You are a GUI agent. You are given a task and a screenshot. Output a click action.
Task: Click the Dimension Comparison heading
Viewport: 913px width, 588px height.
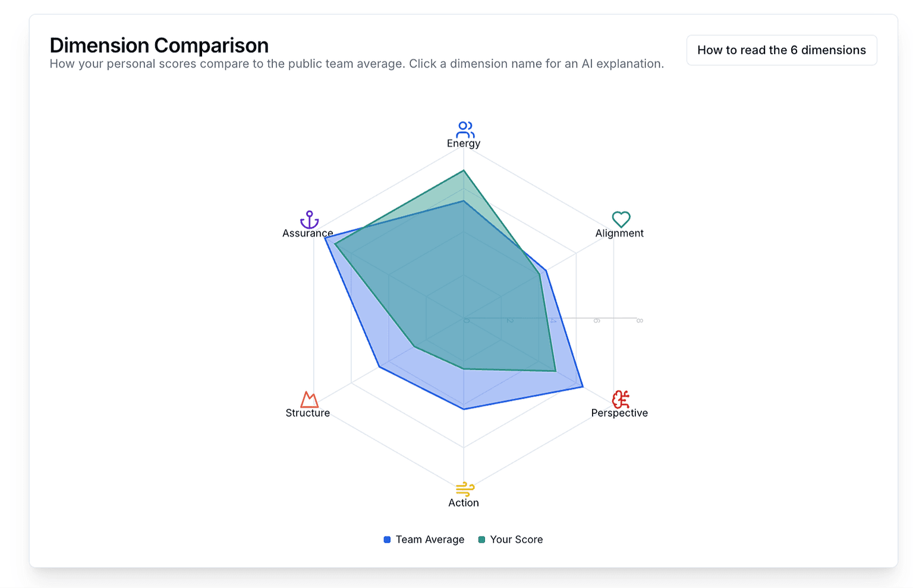[159, 45]
